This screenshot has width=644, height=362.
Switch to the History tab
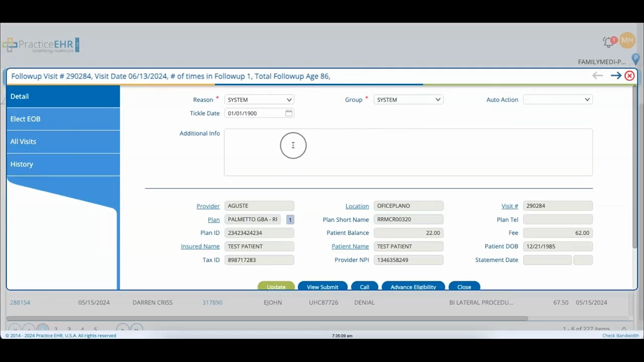point(63,164)
